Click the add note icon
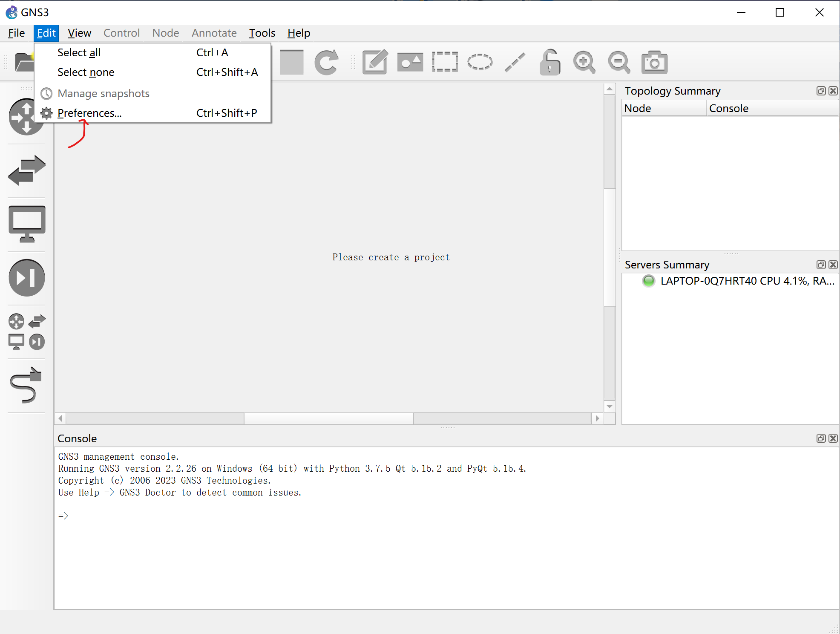 click(375, 62)
